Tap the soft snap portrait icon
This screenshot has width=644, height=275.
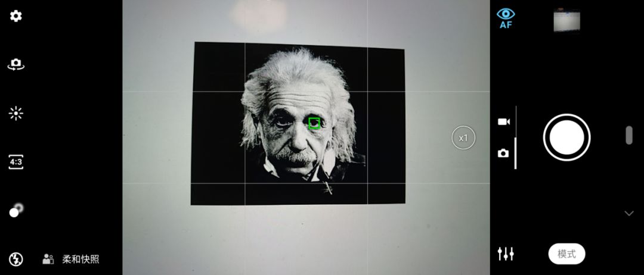click(48, 259)
